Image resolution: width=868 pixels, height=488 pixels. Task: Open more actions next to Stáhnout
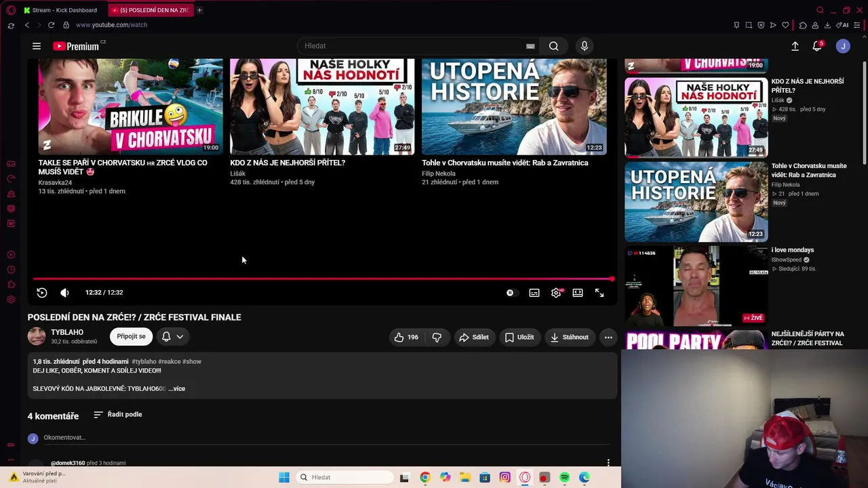point(608,337)
